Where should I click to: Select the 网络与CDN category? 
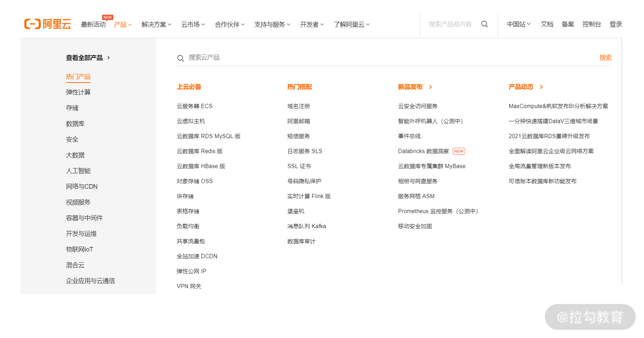[82, 187]
